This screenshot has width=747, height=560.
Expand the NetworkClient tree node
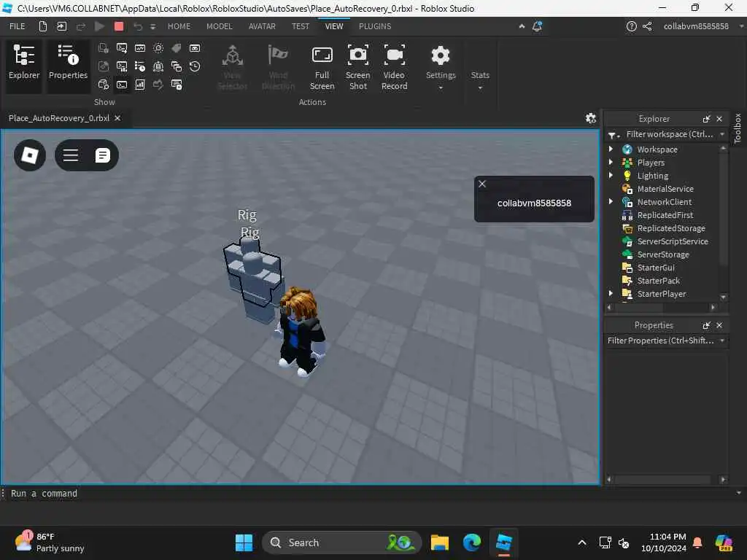click(x=611, y=202)
